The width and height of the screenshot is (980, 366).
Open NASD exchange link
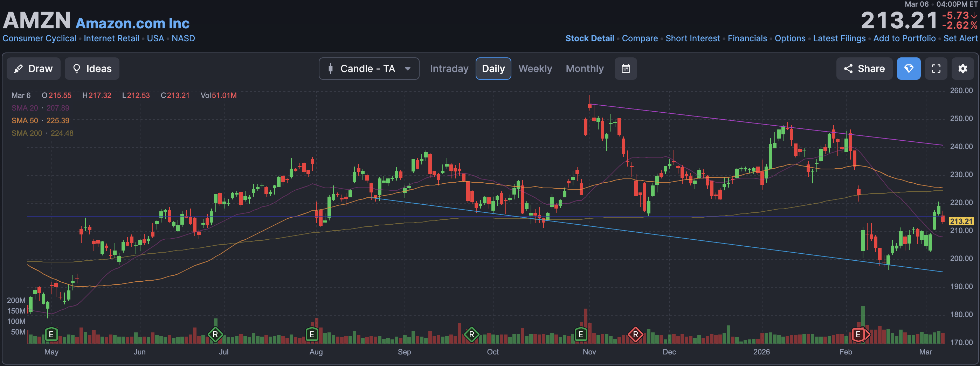pos(184,38)
